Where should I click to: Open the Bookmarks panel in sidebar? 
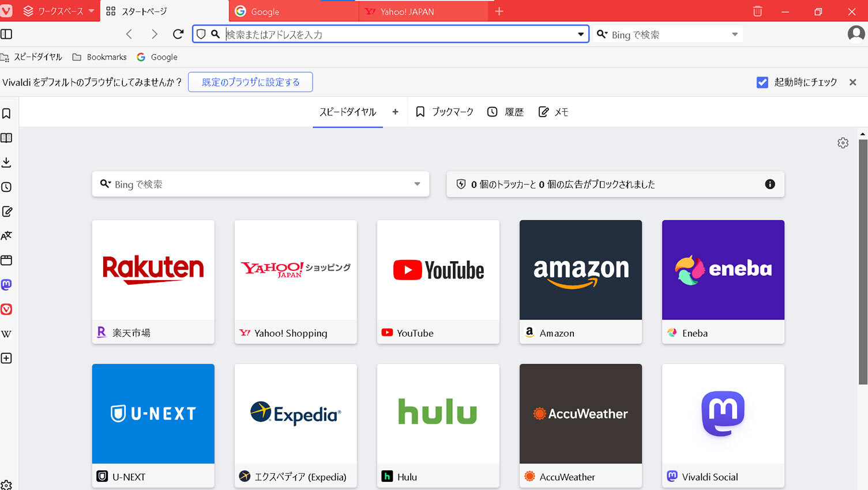click(6, 114)
